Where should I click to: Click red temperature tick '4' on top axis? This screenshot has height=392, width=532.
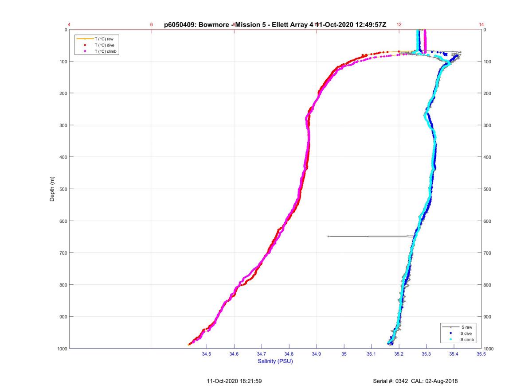pyautogui.click(x=69, y=25)
